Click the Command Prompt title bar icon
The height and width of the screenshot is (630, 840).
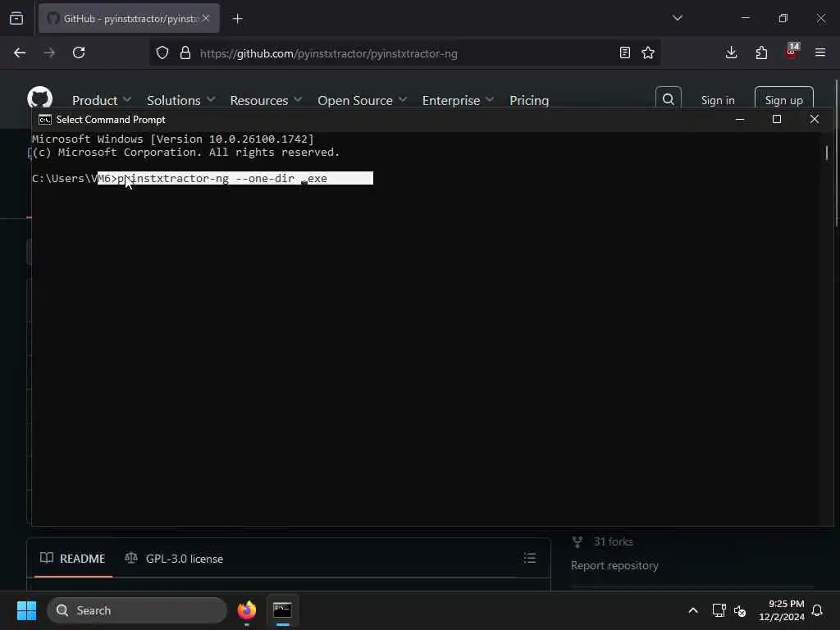tap(45, 120)
